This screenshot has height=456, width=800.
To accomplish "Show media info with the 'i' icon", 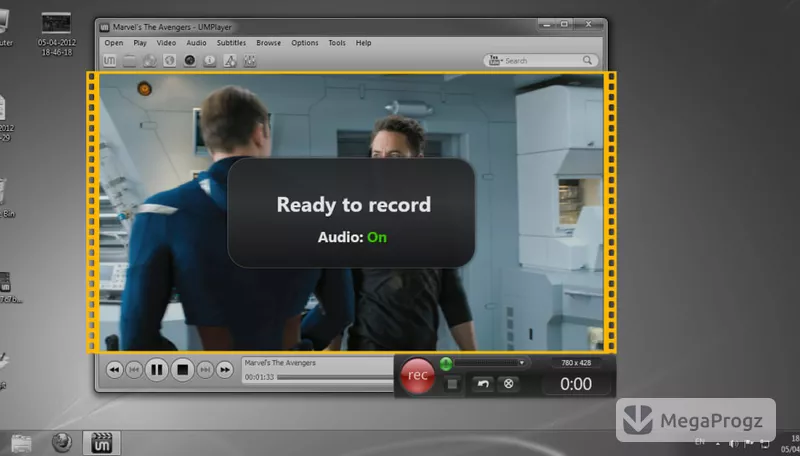I will coord(210,61).
